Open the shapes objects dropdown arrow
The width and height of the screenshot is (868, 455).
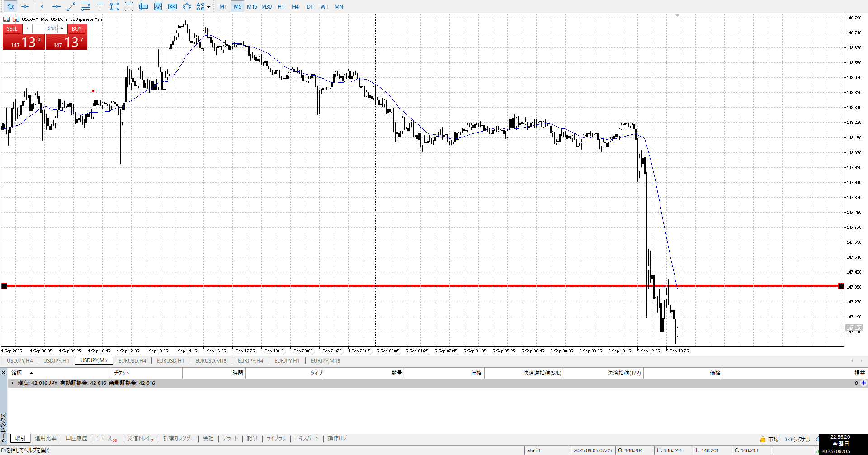tap(208, 7)
